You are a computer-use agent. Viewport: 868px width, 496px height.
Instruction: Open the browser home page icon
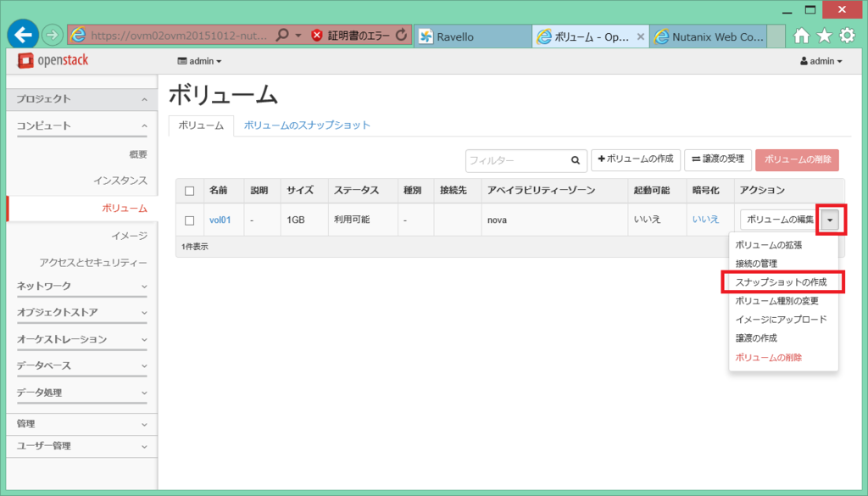[802, 35]
